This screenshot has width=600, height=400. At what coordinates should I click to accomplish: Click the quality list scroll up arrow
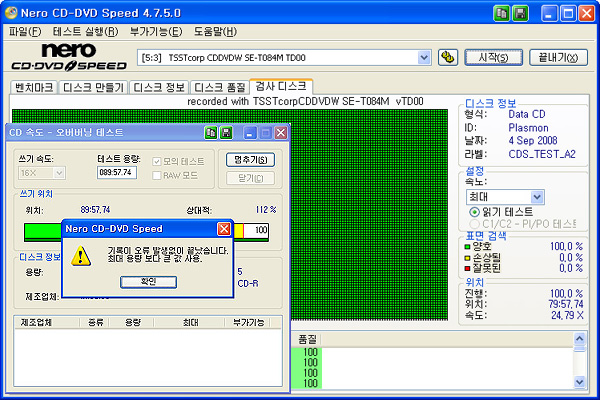click(x=580, y=339)
